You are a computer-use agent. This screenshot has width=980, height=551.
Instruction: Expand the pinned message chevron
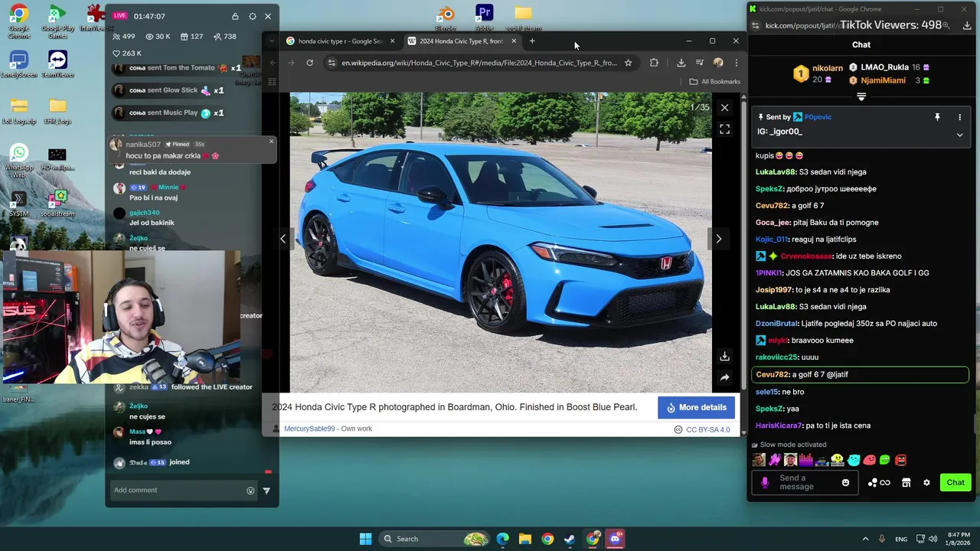tap(959, 135)
